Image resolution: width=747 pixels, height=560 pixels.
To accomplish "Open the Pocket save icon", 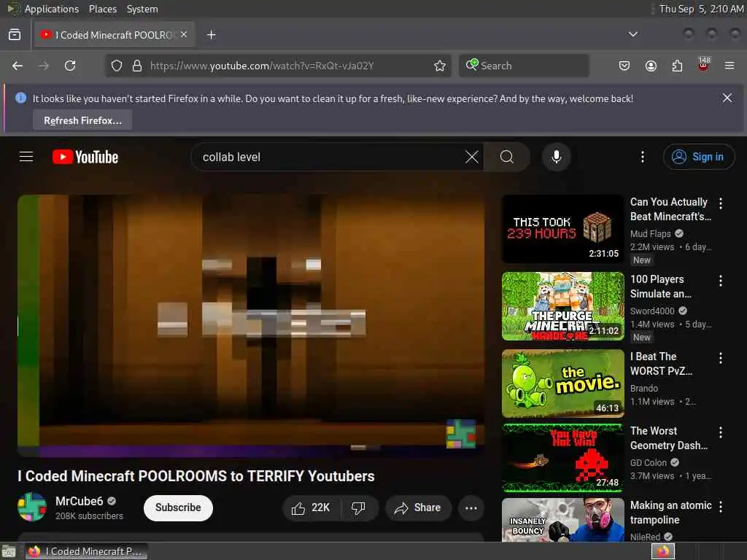I will pyautogui.click(x=624, y=66).
